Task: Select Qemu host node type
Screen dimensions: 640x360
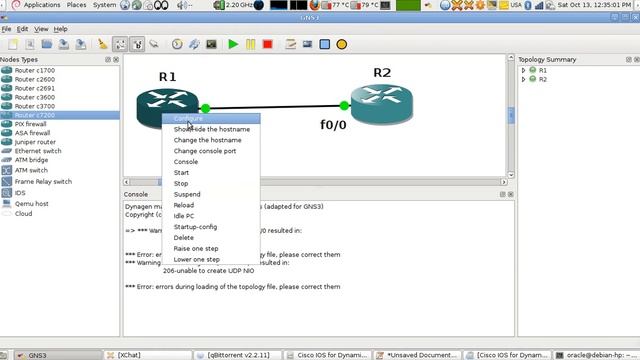Action: (60, 204)
